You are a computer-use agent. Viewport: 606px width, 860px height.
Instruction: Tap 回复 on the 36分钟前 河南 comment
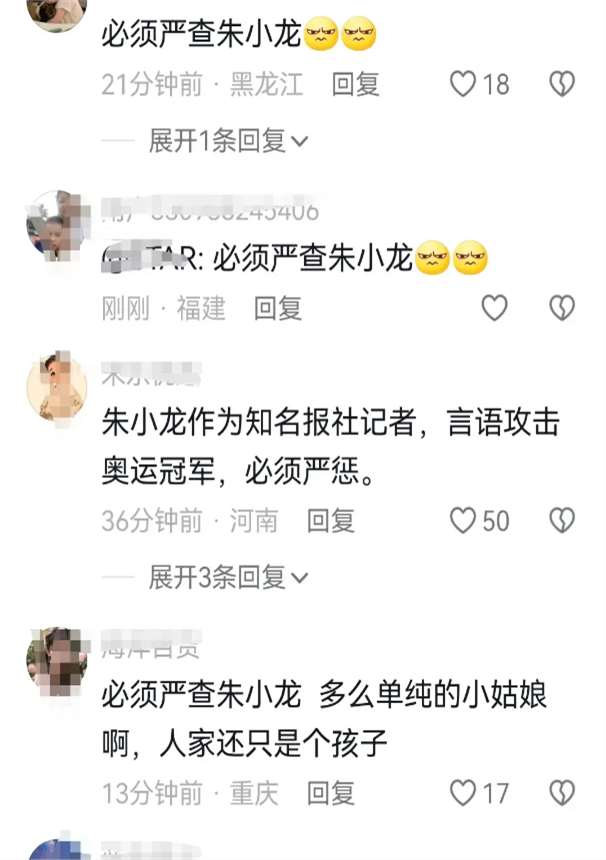(x=331, y=520)
